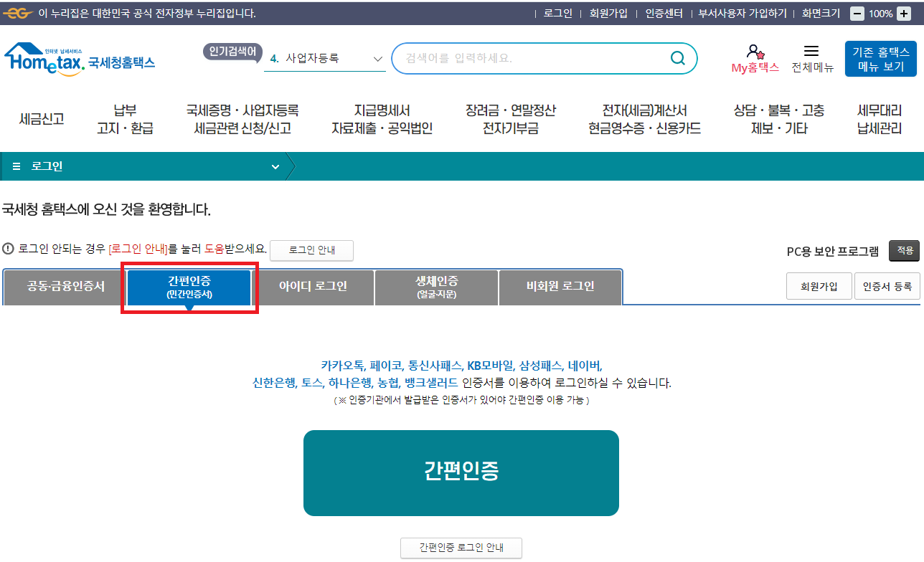Click the search magnifier icon
This screenshot has width=924, height=562.
pos(676,58)
